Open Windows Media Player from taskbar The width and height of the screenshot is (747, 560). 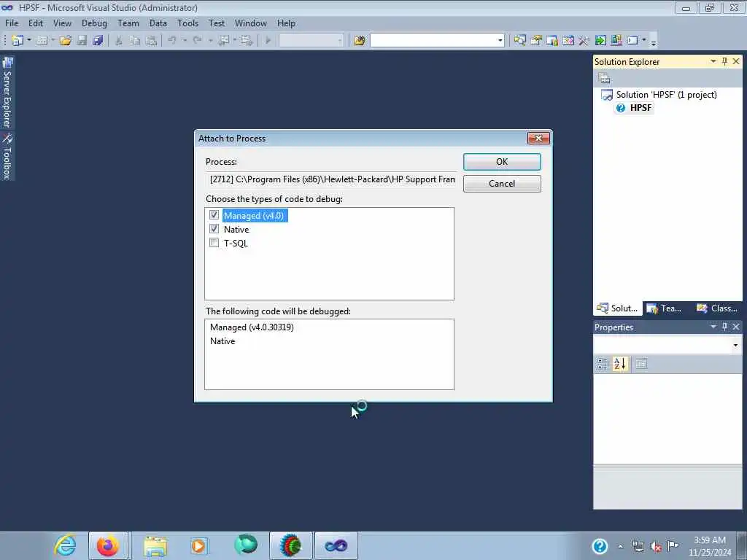[x=198, y=545]
